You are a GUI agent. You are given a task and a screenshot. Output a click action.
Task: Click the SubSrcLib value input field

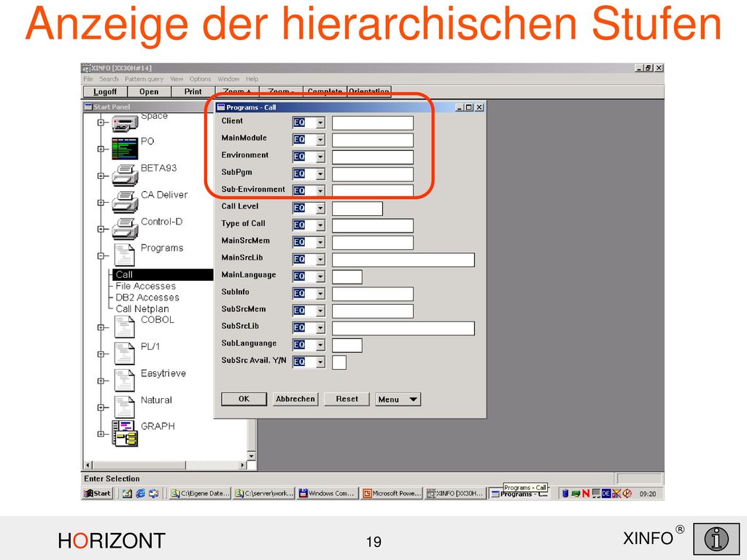[x=403, y=328]
